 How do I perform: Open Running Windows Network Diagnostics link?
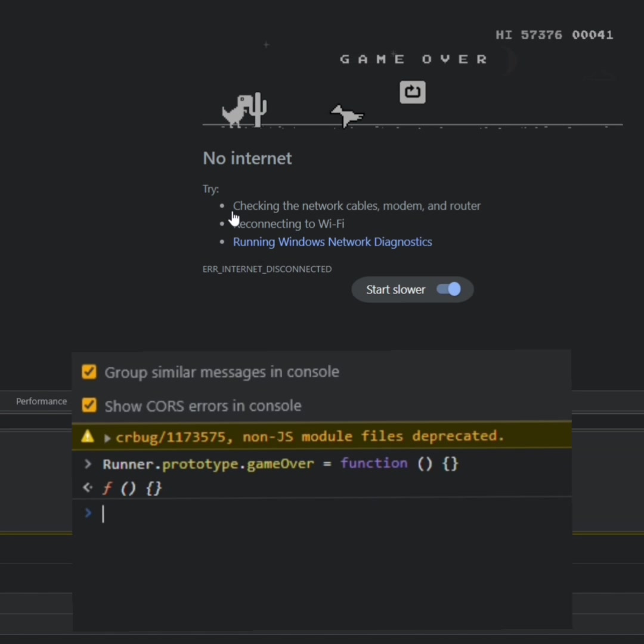pyautogui.click(x=332, y=241)
